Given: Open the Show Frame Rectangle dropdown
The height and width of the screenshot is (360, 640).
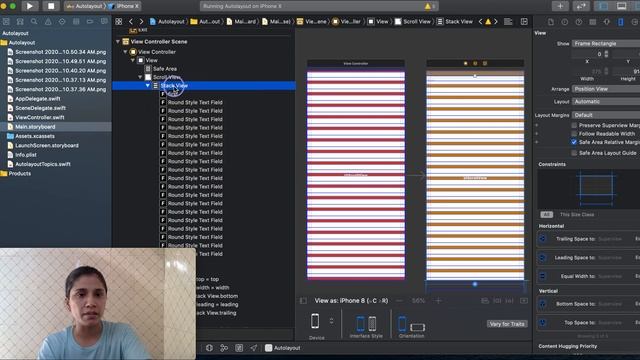Looking at the screenshot, I should coord(606,43).
